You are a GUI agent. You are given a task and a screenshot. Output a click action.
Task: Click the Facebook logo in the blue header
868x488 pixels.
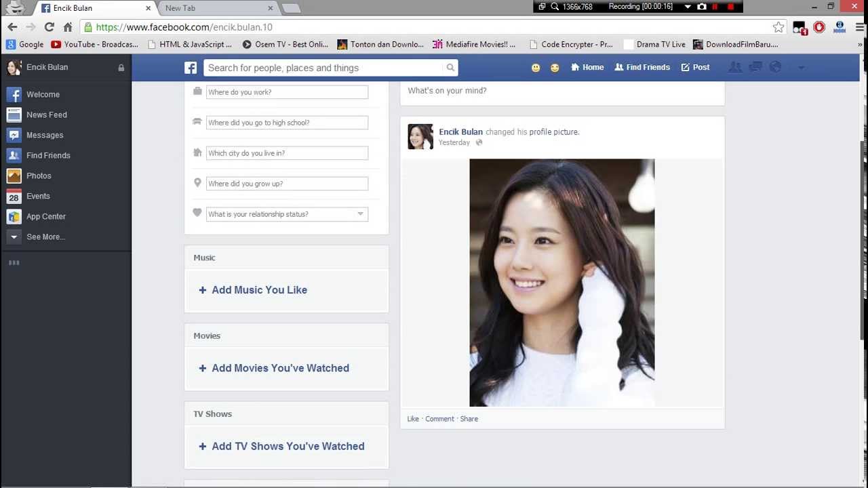[x=191, y=68]
